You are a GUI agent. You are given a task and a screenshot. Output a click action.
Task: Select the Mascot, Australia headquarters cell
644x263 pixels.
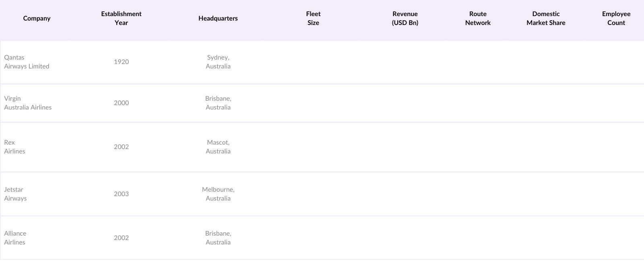click(218, 147)
